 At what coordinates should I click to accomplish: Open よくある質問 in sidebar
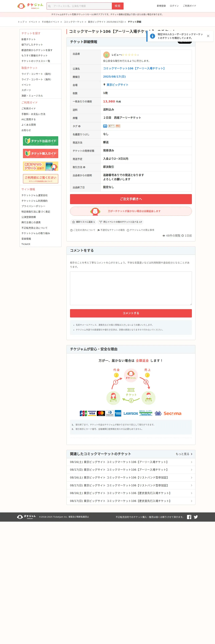click(28, 125)
